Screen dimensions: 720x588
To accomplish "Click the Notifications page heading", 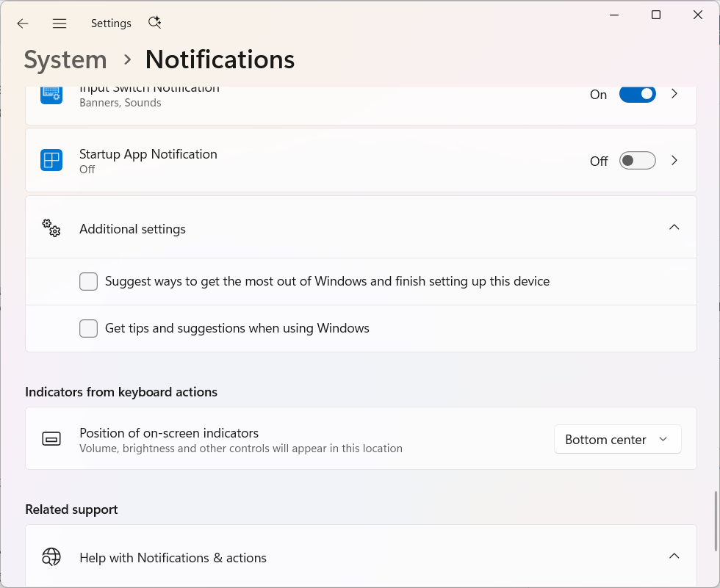I will [x=220, y=59].
